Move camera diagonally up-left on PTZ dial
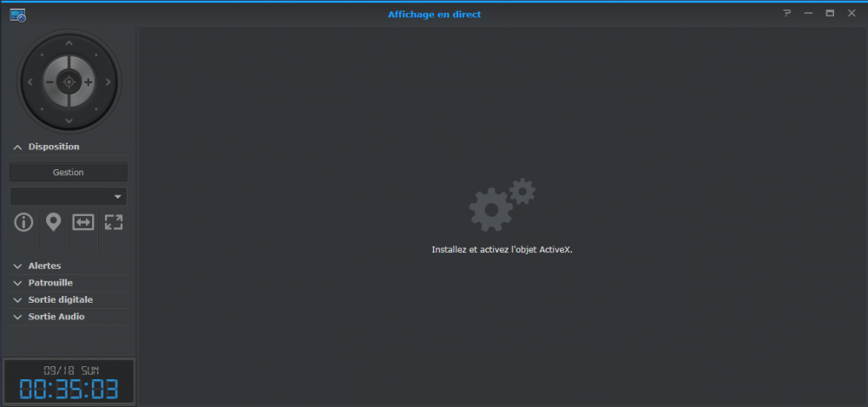 (42, 55)
